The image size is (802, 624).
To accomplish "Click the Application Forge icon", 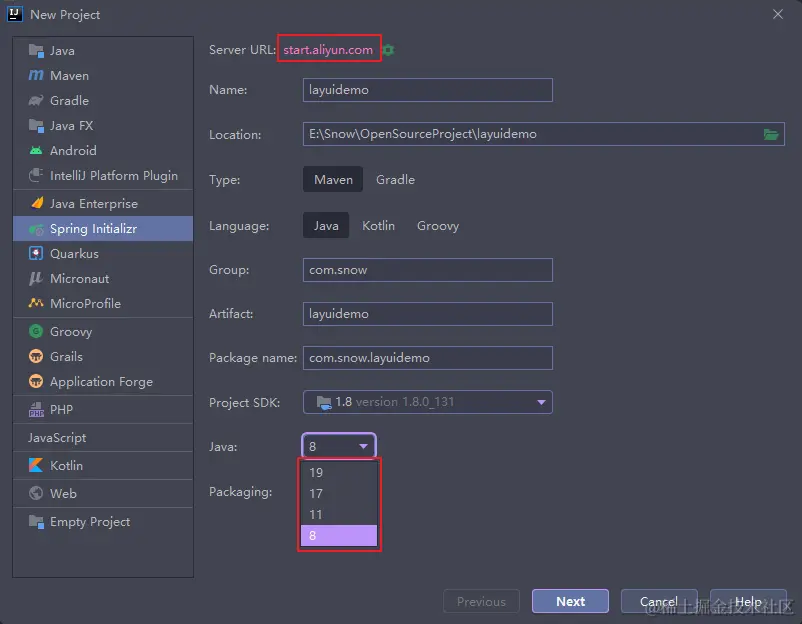I will [36, 381].
